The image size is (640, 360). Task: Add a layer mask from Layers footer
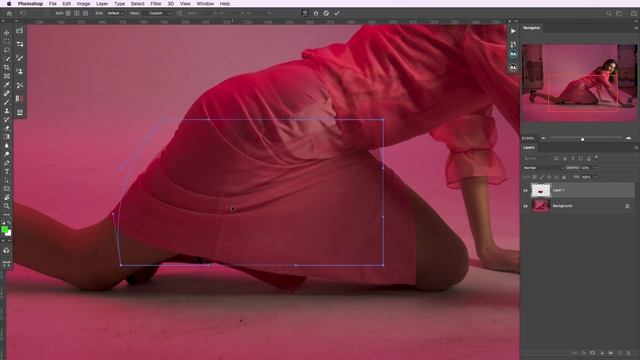pyautogui.click(x=593, y=353)
